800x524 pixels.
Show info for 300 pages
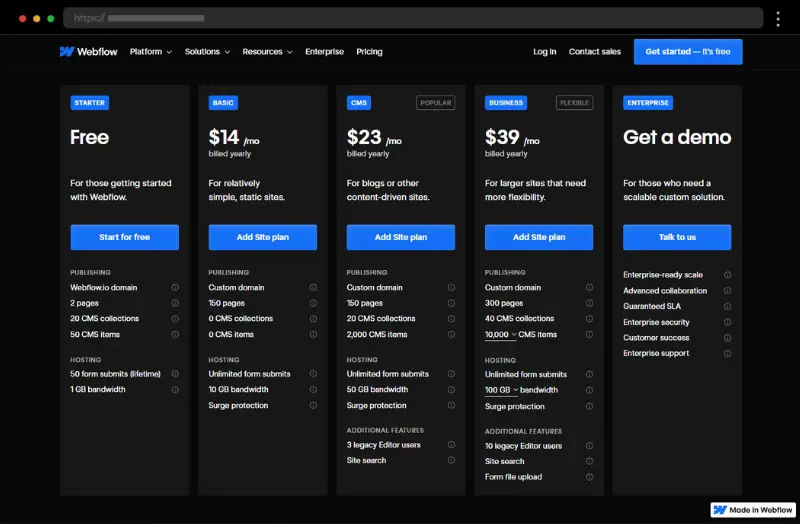(x=589, y=303)
